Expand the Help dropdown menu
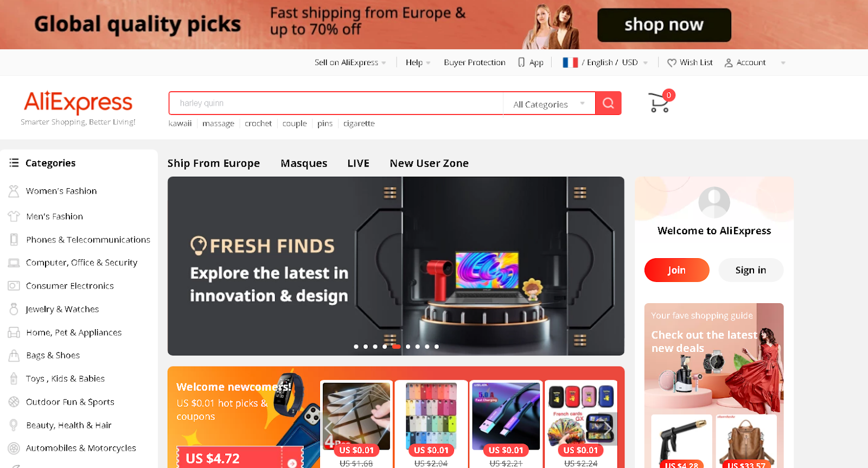The height and width of the screenshot is (468, 868). click(x=418, y=62)
